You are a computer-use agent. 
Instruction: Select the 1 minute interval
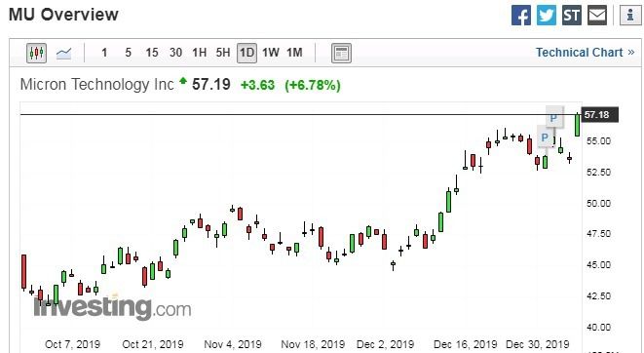pyautogui.click(x=104, y=53)
